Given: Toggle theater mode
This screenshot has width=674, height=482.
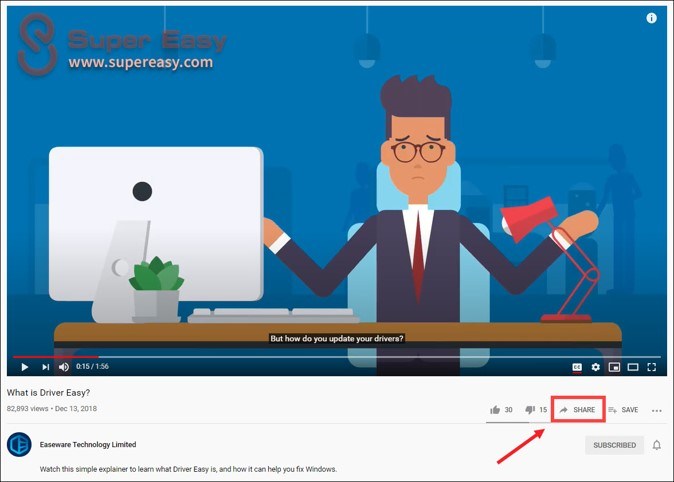Looking at the screenshot, I should (633, 367).
